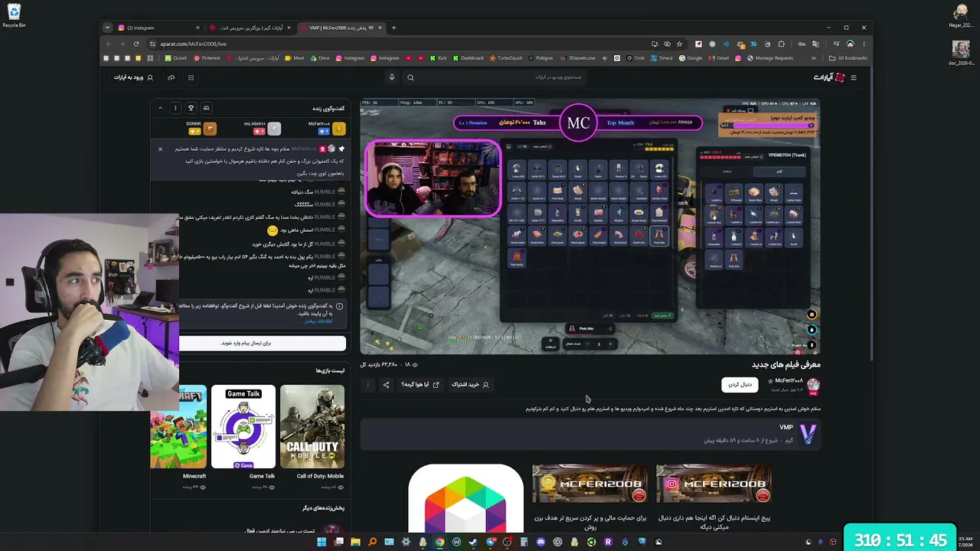
Task: Select the VMP McFeri2008 live tab
Action: tap(341, 28)
